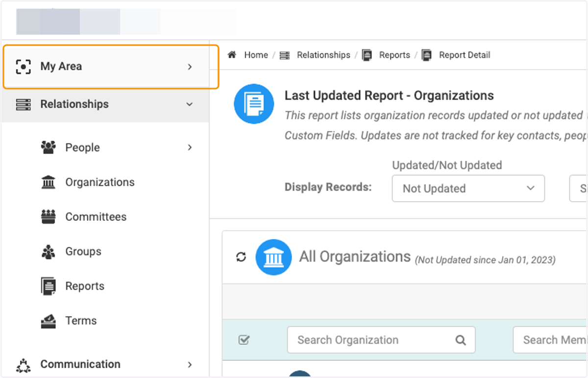The height and width of the screenshot is (378, 588).
Task: Click the Report Detail breadcrumb icon
Action: (x=427, y=55)
